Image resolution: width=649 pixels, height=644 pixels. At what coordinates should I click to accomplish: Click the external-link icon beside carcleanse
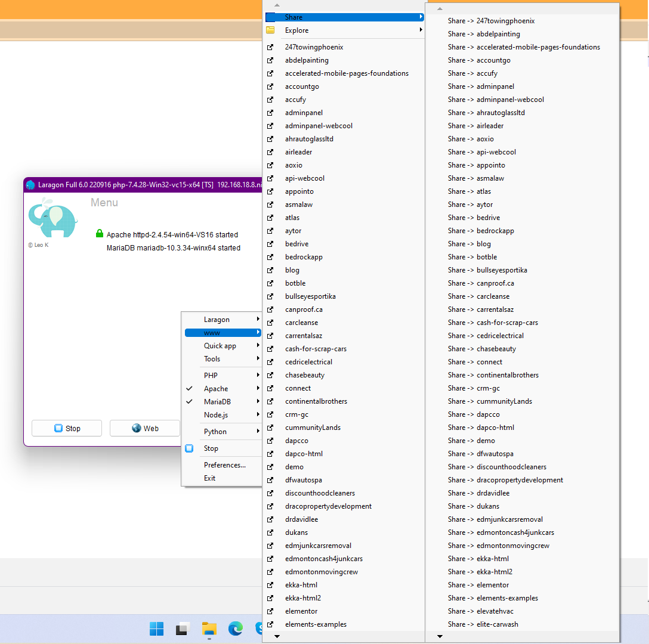[x=270, y=323]
